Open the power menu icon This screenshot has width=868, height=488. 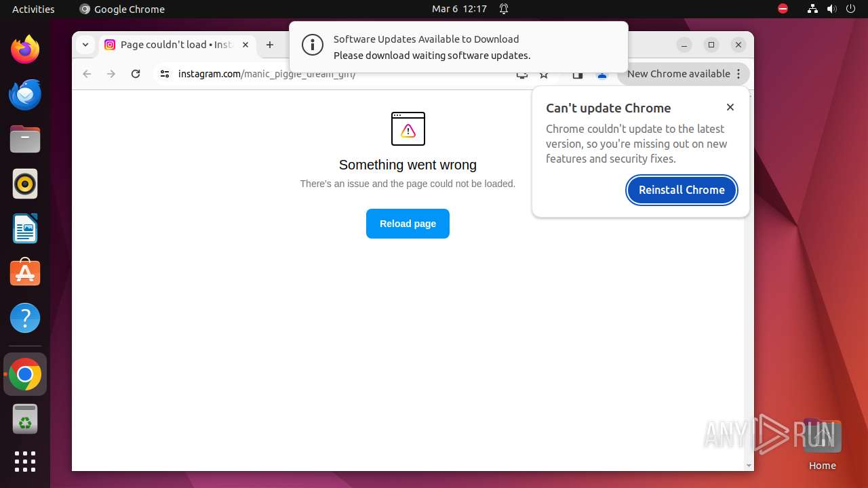pos(850,9)
